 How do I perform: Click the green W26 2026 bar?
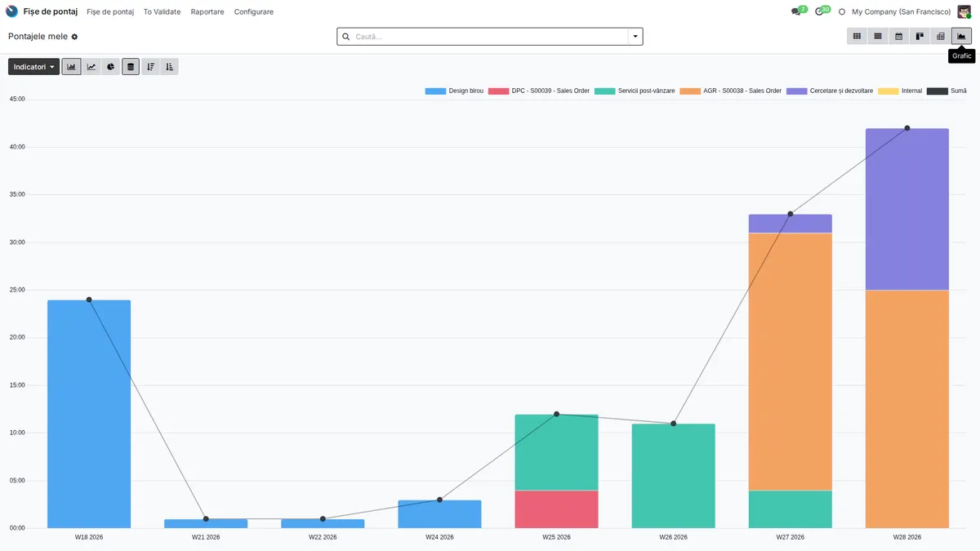point(673,476)
